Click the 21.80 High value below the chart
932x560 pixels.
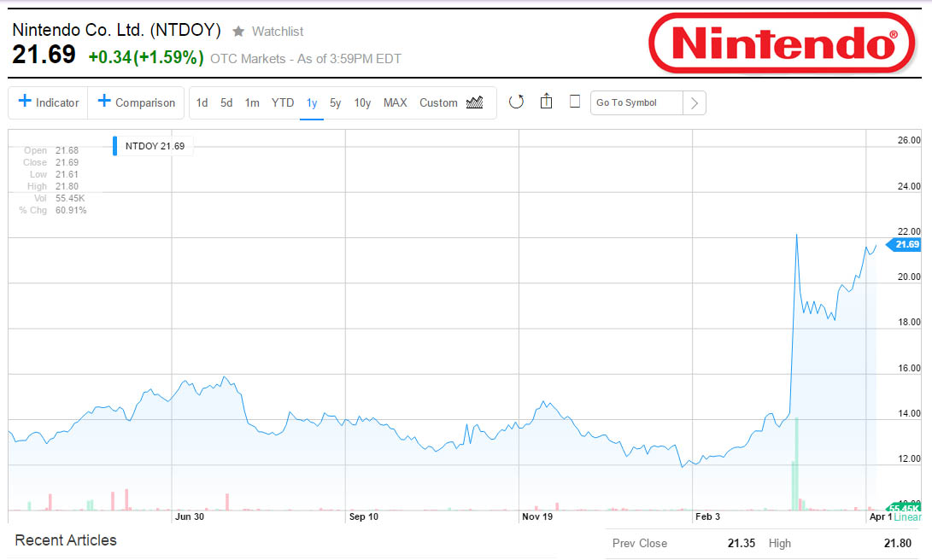898,544
